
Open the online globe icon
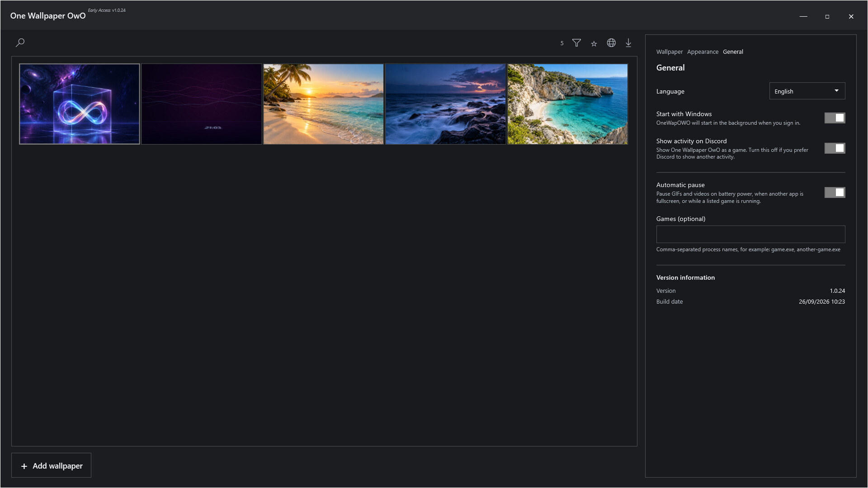tap(611, 42)
